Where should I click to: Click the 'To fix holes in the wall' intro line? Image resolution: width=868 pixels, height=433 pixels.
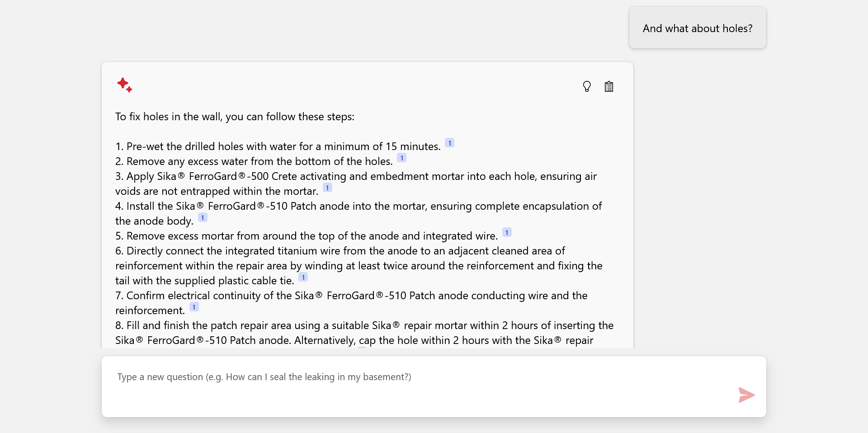pos(235,117)
